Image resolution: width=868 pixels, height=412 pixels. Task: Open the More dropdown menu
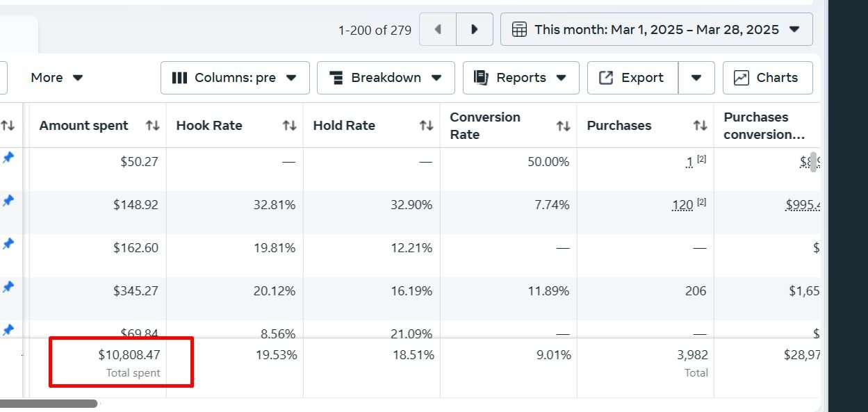click(x=57, y=78)
